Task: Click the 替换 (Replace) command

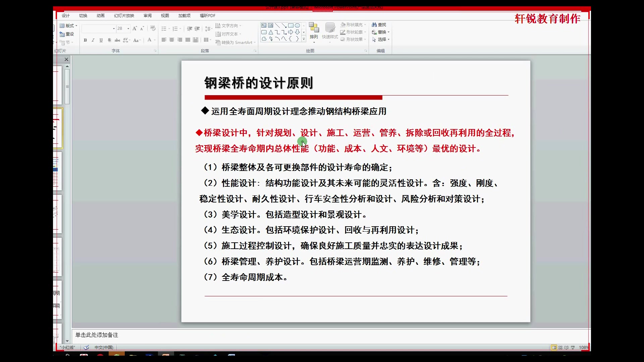Action: [x=380, y=32]
